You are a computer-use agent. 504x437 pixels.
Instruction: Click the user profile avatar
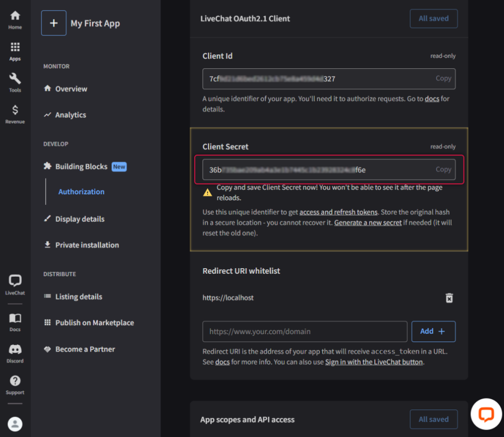coord(15,424)
